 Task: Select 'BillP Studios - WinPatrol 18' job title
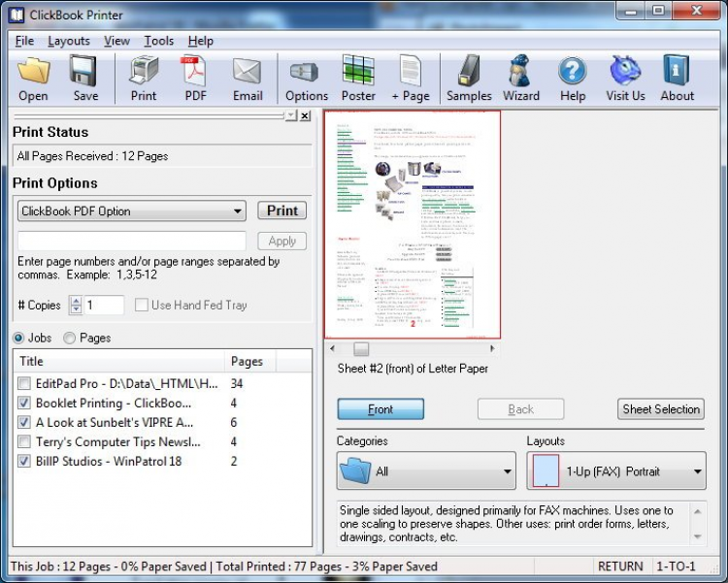point(109,462)
